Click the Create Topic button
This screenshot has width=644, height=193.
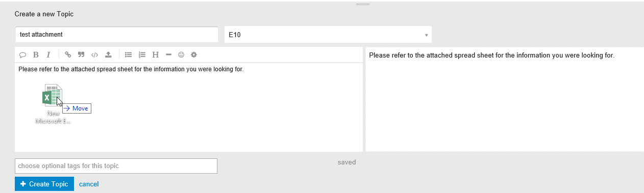(x=44, y=184)
